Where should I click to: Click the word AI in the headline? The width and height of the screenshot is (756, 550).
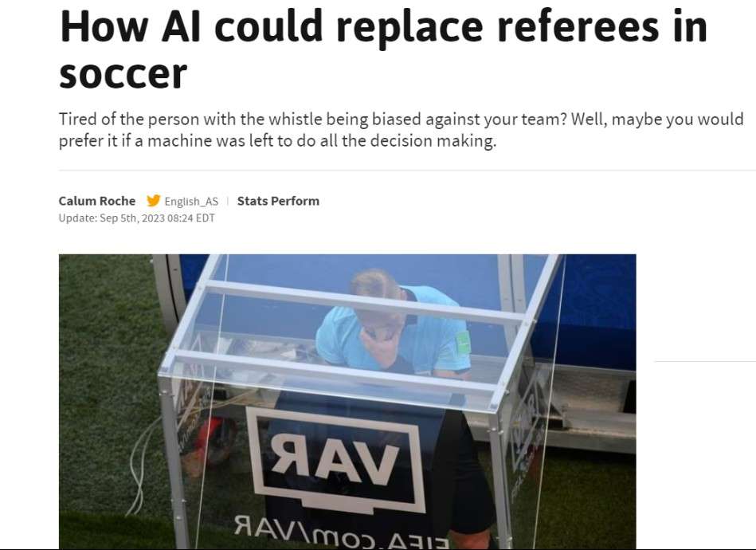(180, 26)
